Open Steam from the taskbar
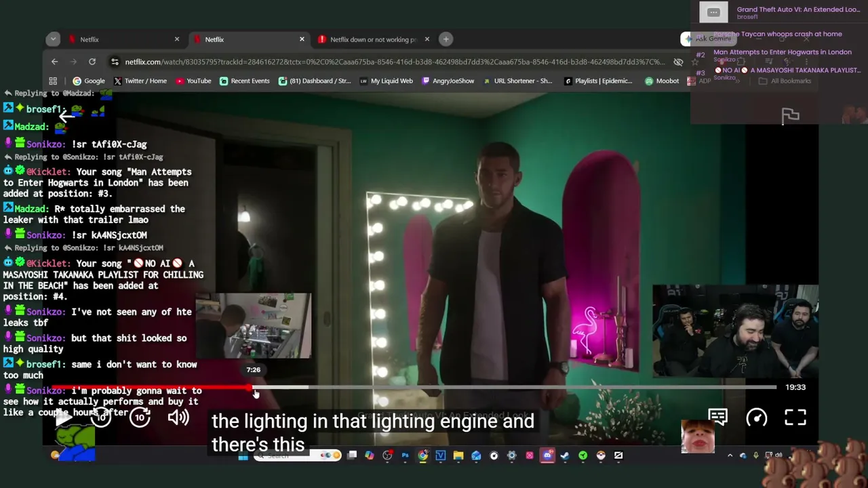This screenshot has width=868, height=488. (565, 455)
